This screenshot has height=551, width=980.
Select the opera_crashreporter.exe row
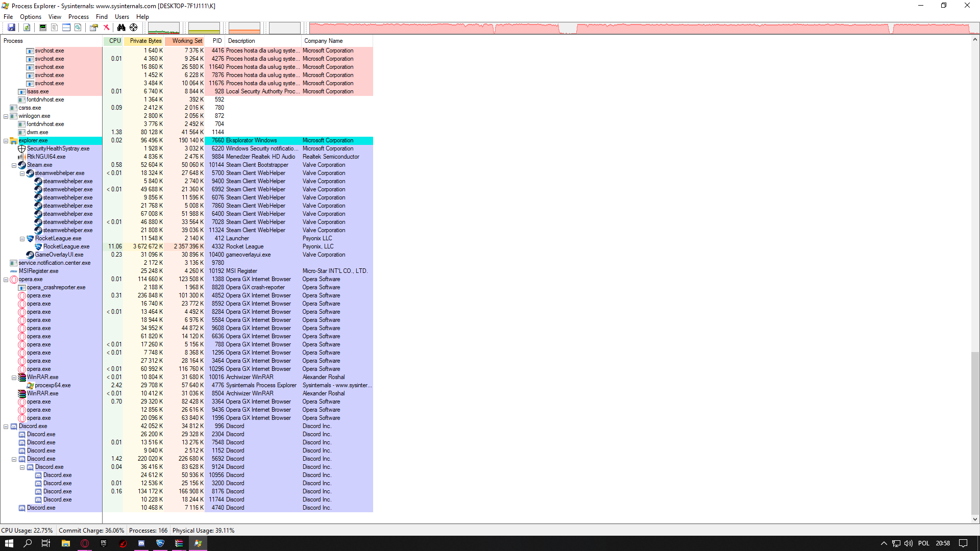tap(187, 287)
